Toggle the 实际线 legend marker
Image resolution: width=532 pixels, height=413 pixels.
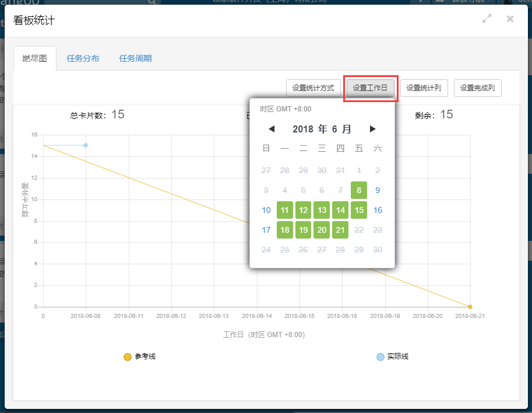click(380, 356)
